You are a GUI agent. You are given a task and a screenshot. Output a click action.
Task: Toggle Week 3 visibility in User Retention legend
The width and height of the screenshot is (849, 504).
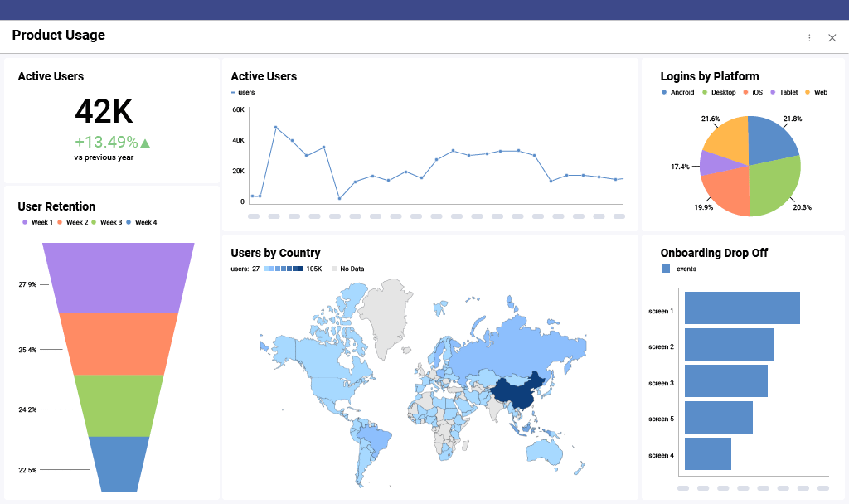click(95, 222)
